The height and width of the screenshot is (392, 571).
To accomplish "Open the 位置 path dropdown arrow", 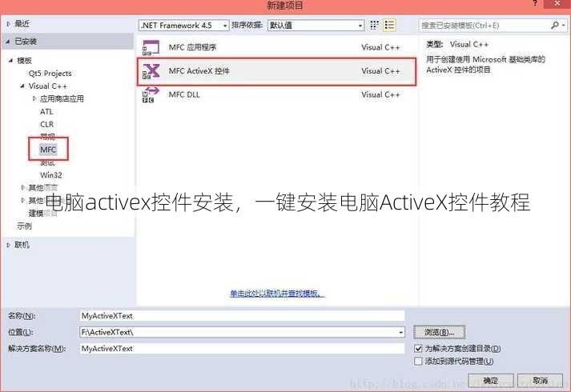I will click(400, 332).
